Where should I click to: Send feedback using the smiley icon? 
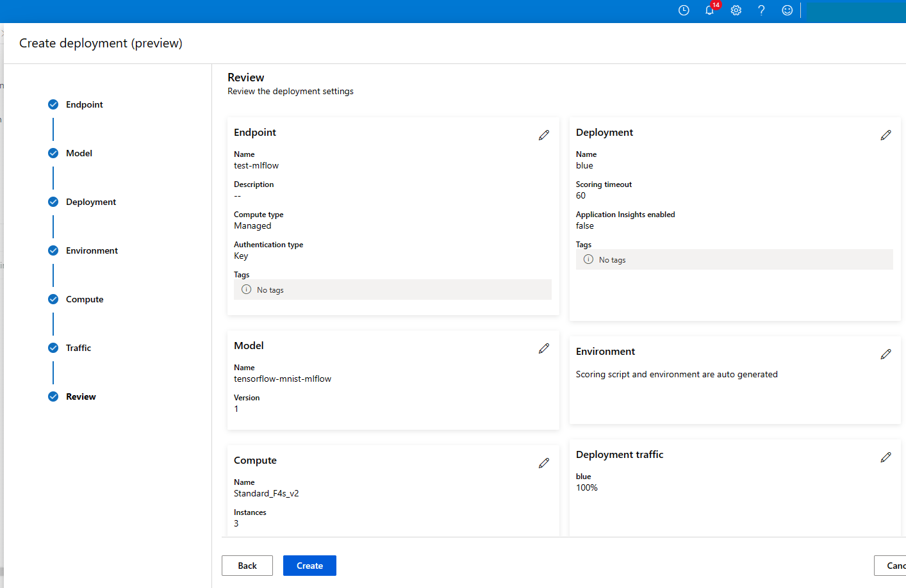click(x=787, y=10)
